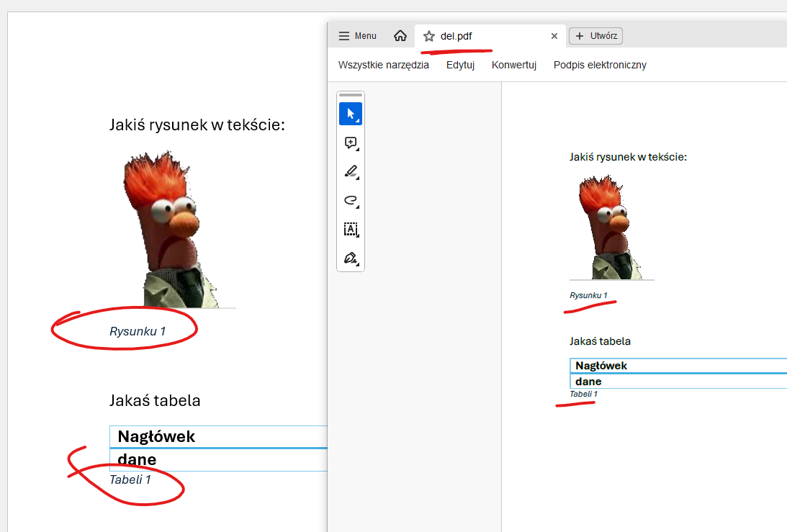Click the Beaker image in Word document
This screenshot has height=532, width=787.
click(x=172, y=229)
